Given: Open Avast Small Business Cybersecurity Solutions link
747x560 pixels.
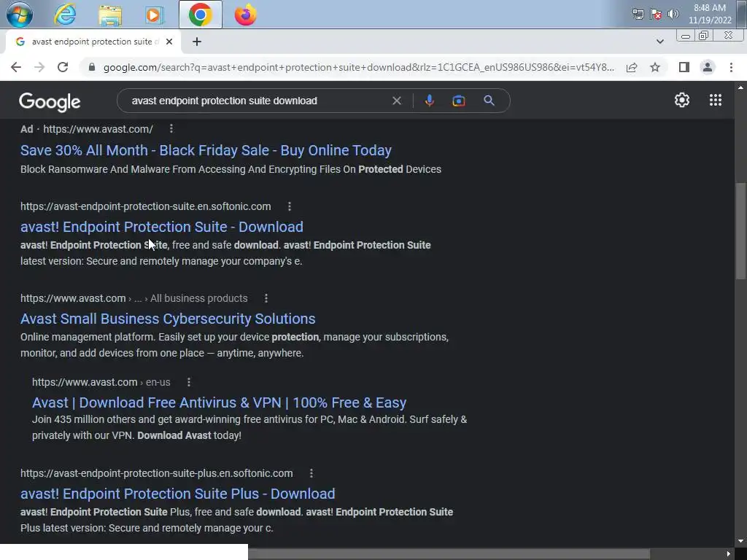Looking at the screenshot, I should click(168, 319).
